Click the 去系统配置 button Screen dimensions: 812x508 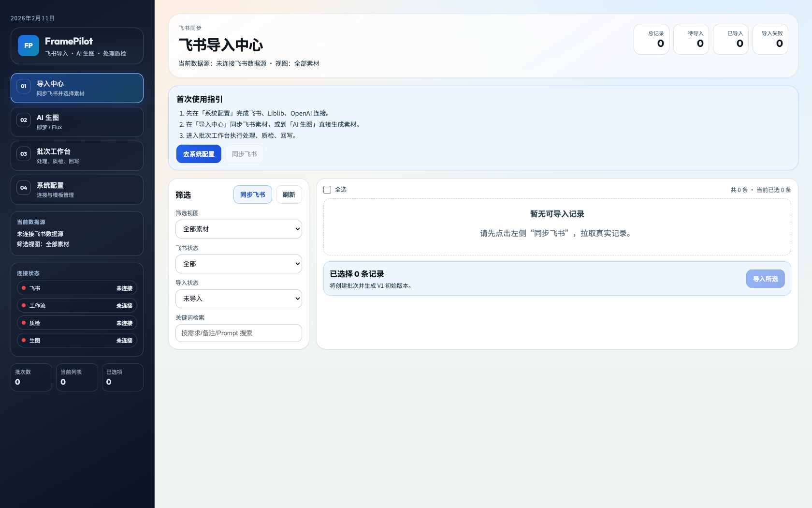click(x=199, y=153)
